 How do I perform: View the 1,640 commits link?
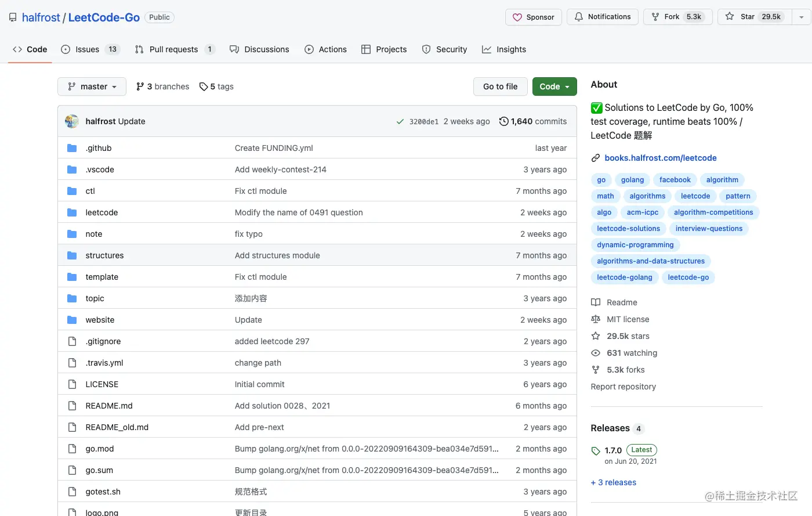pos(533,121)
